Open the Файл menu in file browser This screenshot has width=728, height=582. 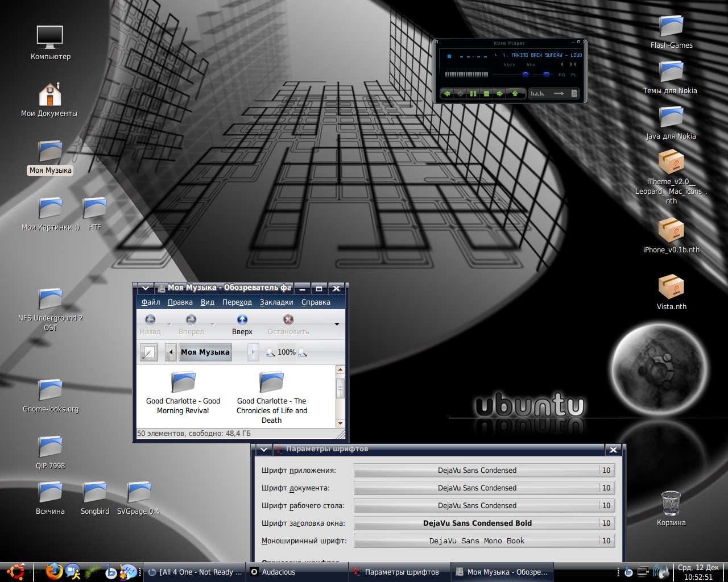pyautogui.click(x=151, y=302)
